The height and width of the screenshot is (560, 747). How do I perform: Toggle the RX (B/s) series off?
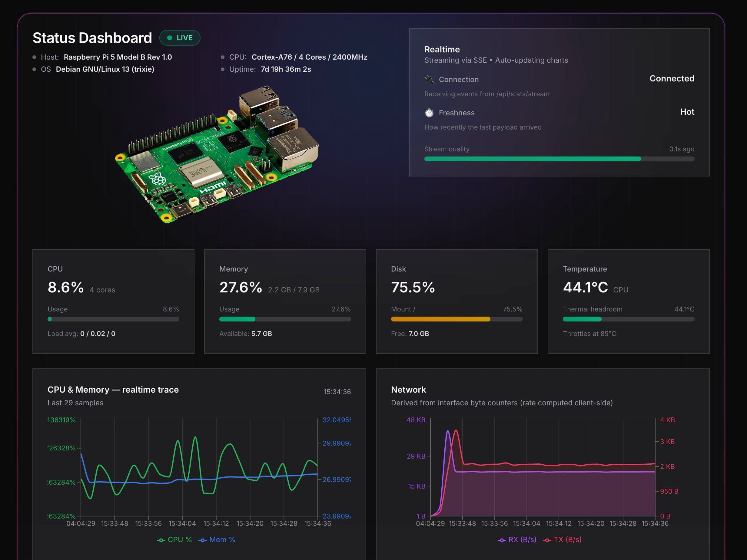[x=516, y=539]
